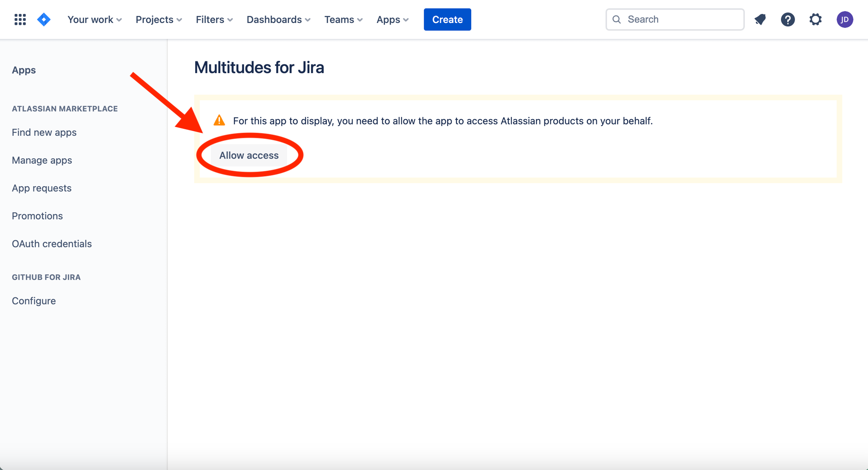Expand the Filters dropdown
Screen dimensions: 868x470
[214, 19]
